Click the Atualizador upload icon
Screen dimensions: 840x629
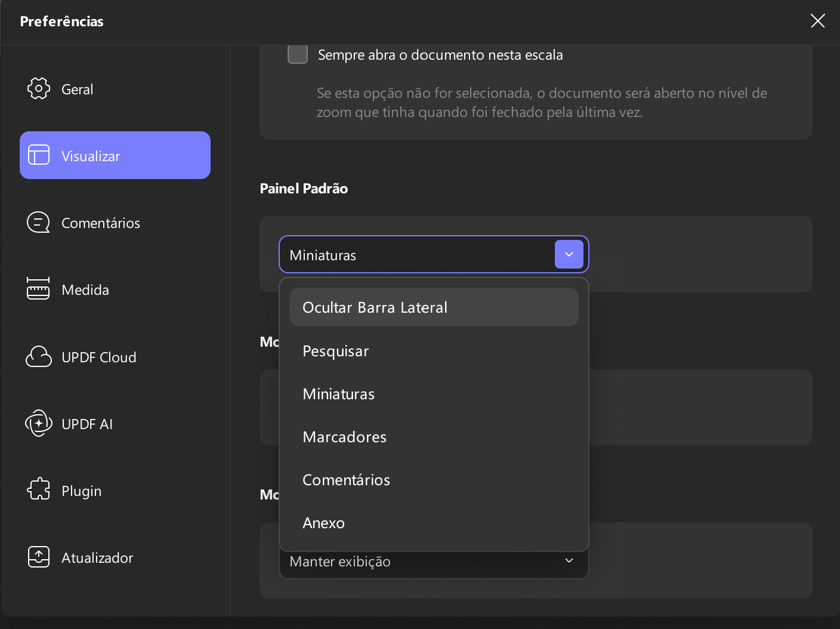pyautogui.click(x=39, y=557)
